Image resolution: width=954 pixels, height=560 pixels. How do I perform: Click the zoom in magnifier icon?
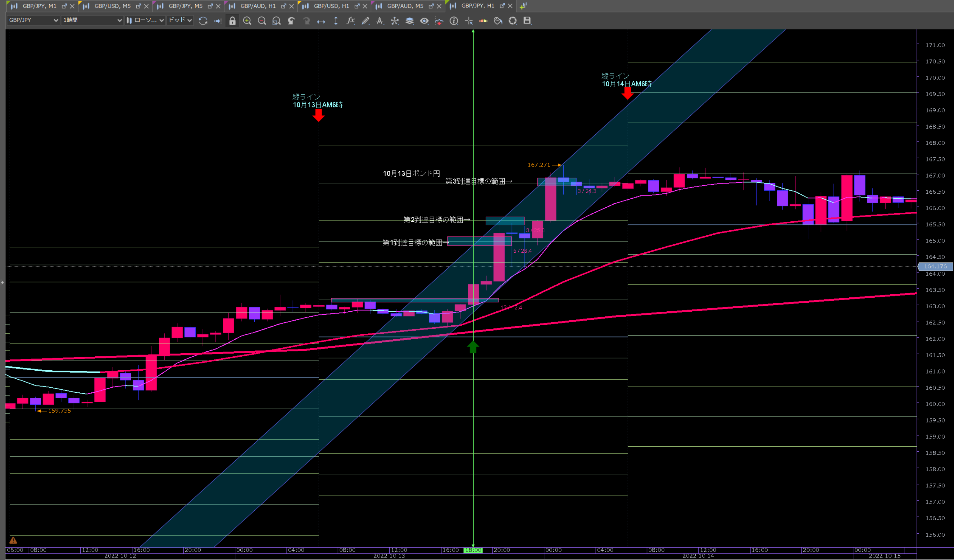(x=247, y=21)
